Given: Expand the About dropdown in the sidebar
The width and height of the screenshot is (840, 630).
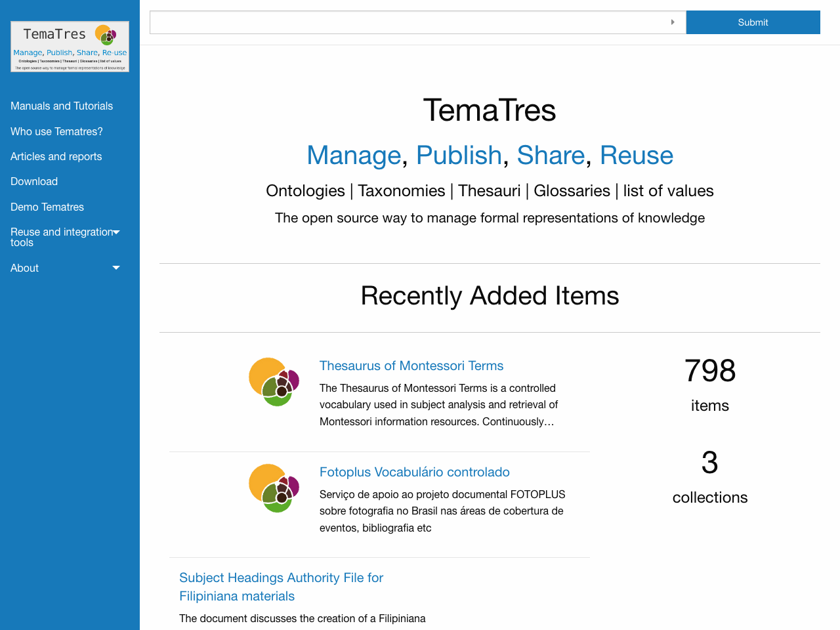Looking at the screenshot, I should (24, 268).
